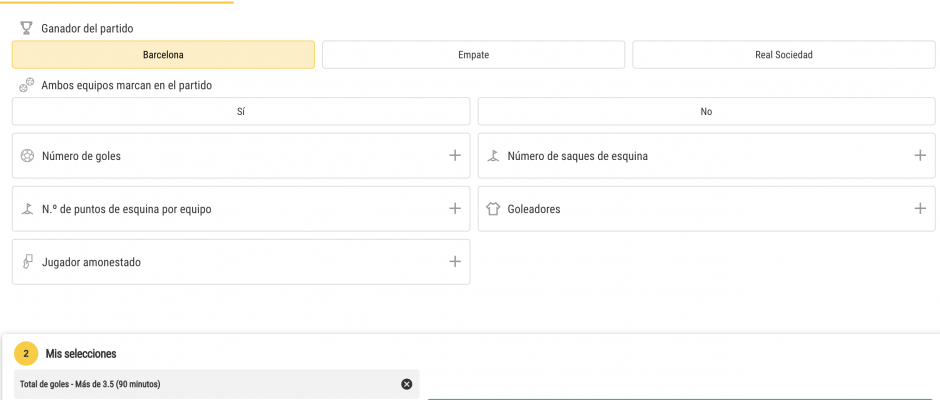
Task: Select Barcelona as match winner
Action: point(163,55)
